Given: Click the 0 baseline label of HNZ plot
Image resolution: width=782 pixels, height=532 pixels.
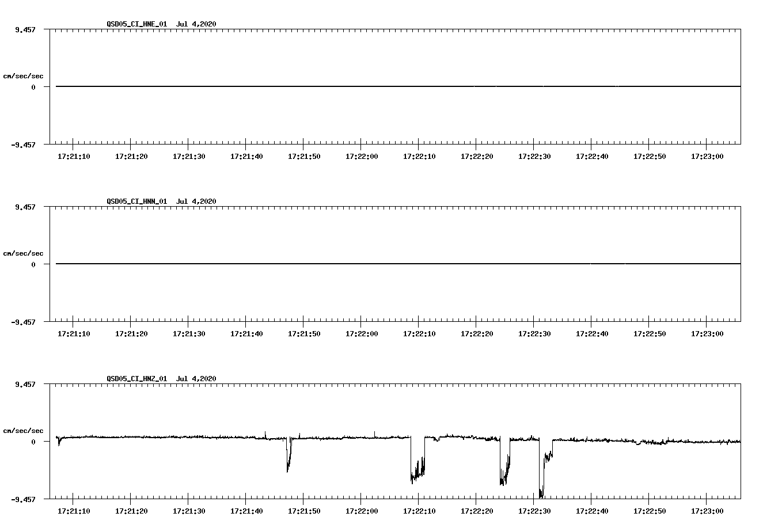Looking at the screenshot, I should coord(33,442).
